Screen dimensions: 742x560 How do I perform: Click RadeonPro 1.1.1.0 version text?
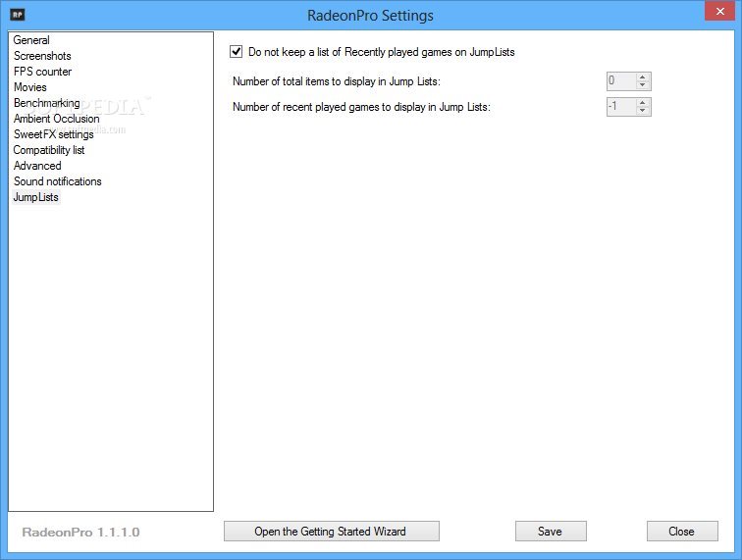80,533
